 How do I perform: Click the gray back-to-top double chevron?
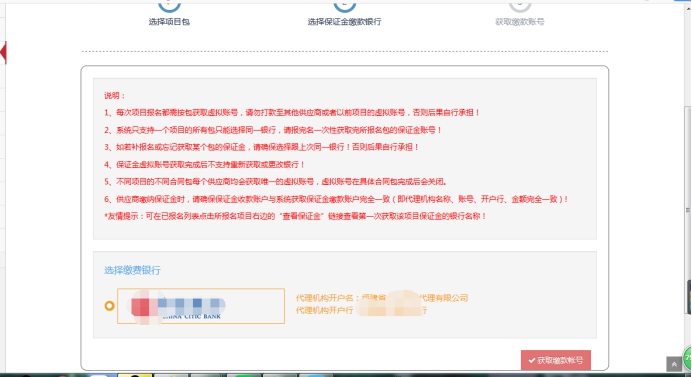point(674,364)
